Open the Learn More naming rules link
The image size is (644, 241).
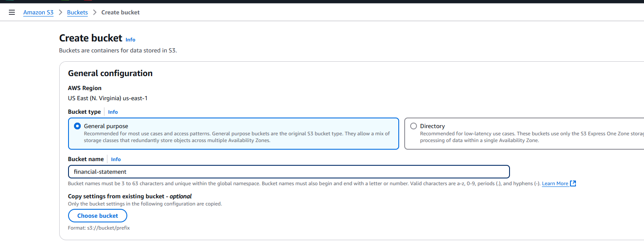(555, 183)
